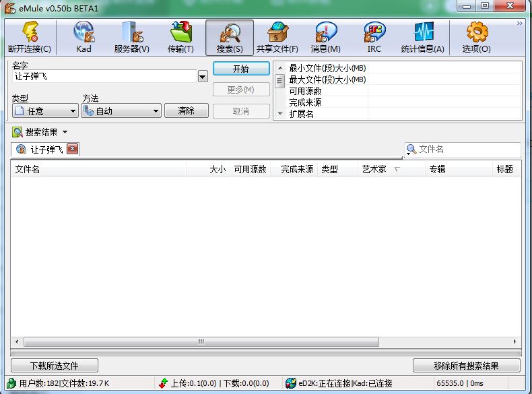The image size is (532, 394).
Task: Click upload/download arrows status icon
Action: pyautogui.click(x=163, y=383)
